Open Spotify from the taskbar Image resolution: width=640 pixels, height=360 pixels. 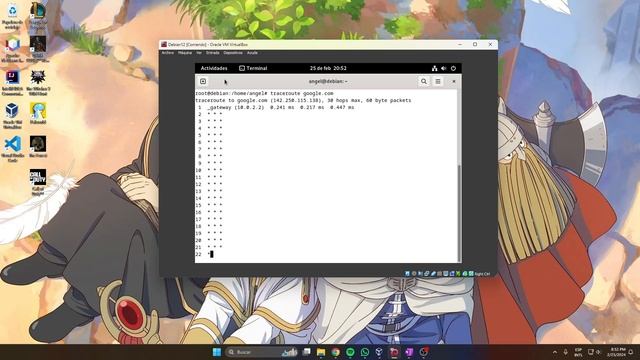click(x=350, y=352)
